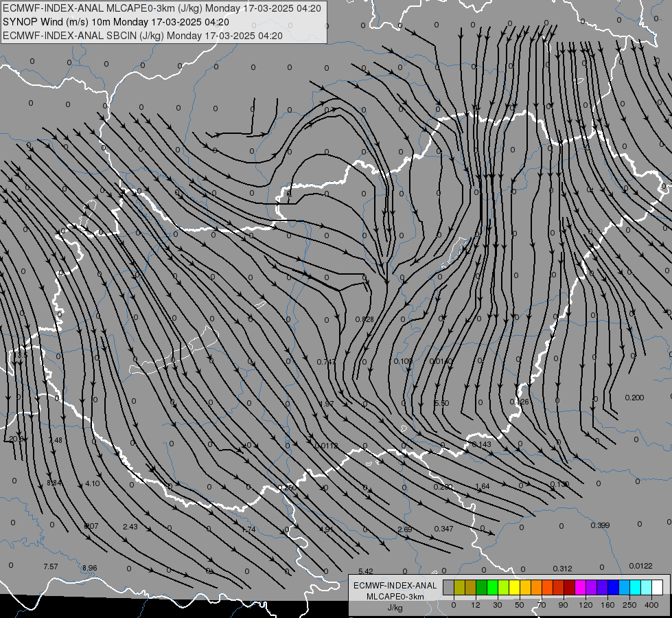Click the map value 0.0122

click(640, 566)
